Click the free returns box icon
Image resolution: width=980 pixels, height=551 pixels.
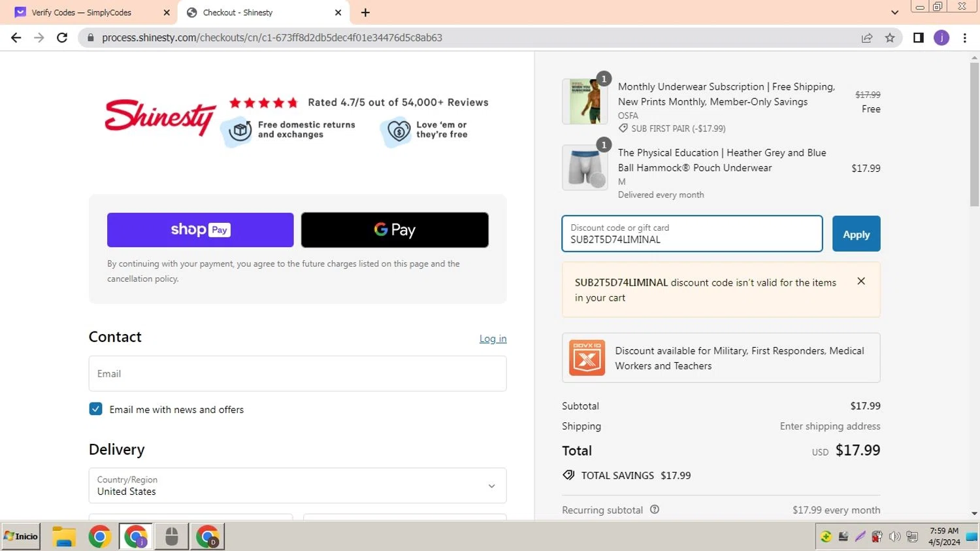pyautogui.click(x=237, y=131)
